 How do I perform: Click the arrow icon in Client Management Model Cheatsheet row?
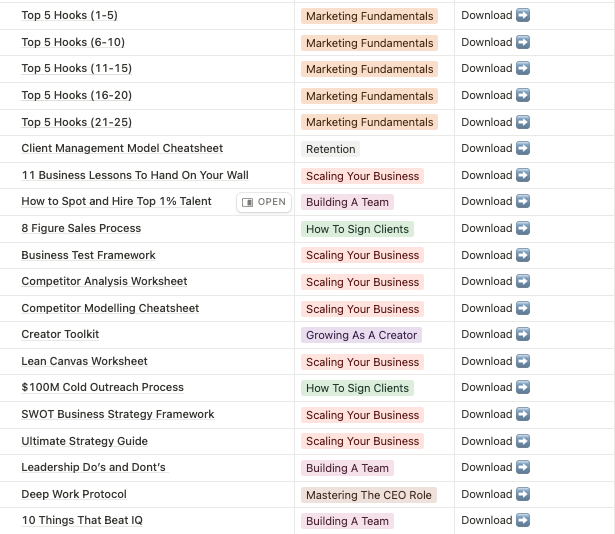pyautogui.click(x=523, y=148)
